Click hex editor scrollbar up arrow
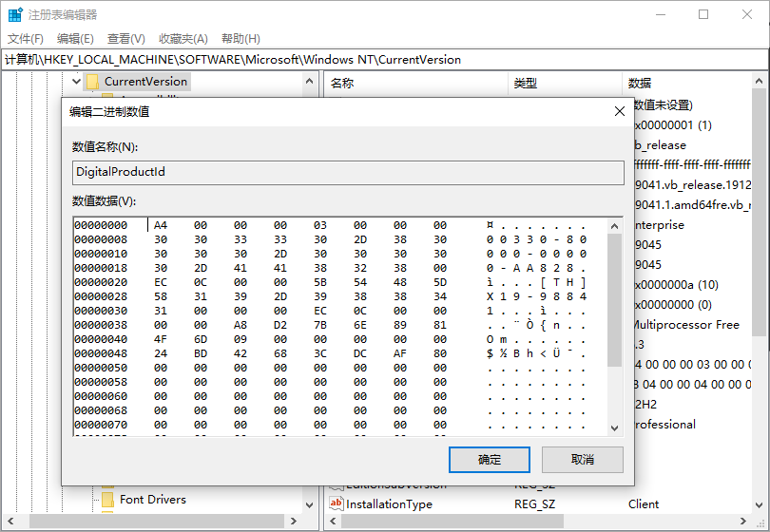770x532 pixels. coord(614,226)
